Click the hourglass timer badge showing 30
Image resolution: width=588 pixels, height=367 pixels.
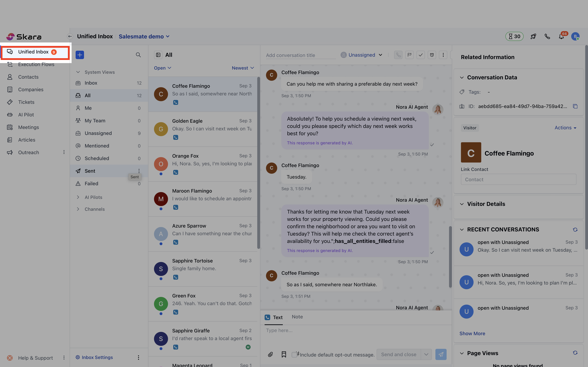pos(515,36)
